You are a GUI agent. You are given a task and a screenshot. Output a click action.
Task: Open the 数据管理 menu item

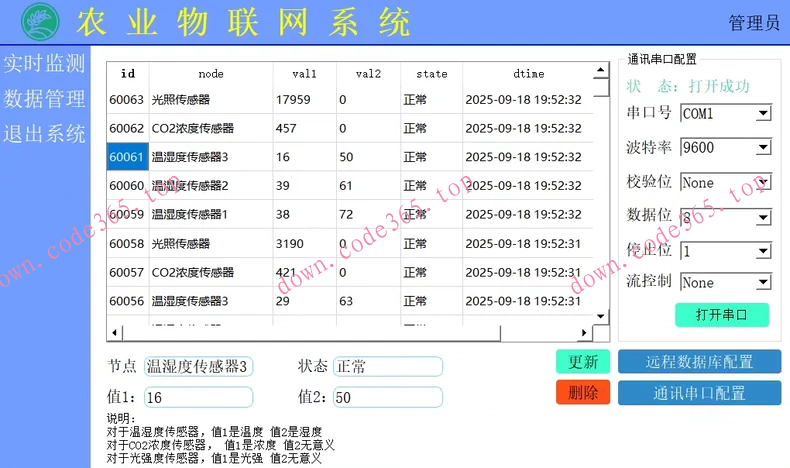[x=45, y=99]
